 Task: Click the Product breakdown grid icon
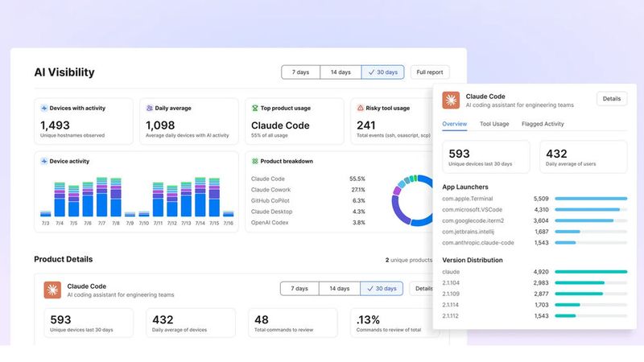[x=255, y=162]
